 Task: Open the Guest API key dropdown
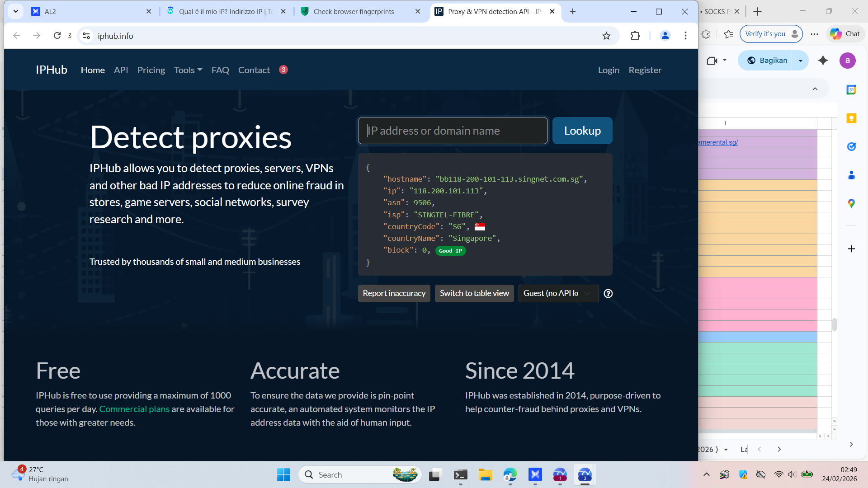(558, 294)
